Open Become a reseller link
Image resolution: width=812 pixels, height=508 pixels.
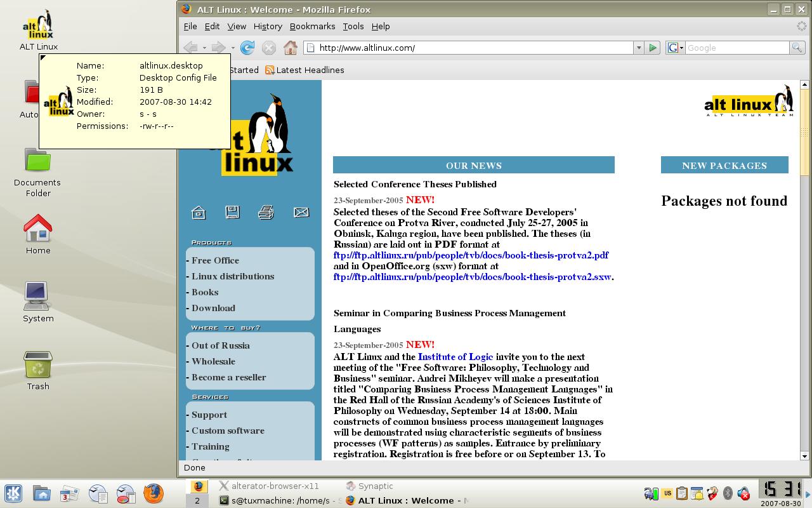point(228,377)
